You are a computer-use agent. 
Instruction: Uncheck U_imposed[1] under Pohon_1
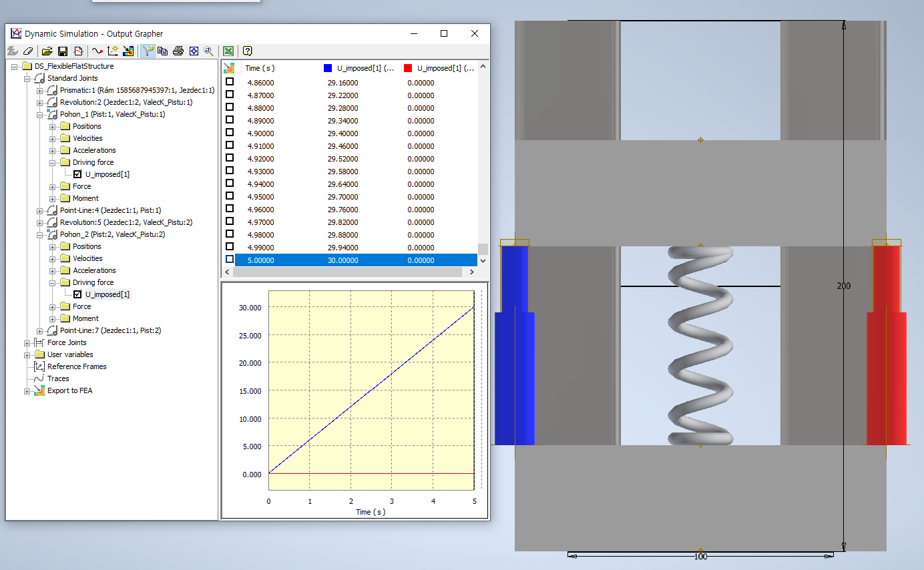tap(77, 174)
